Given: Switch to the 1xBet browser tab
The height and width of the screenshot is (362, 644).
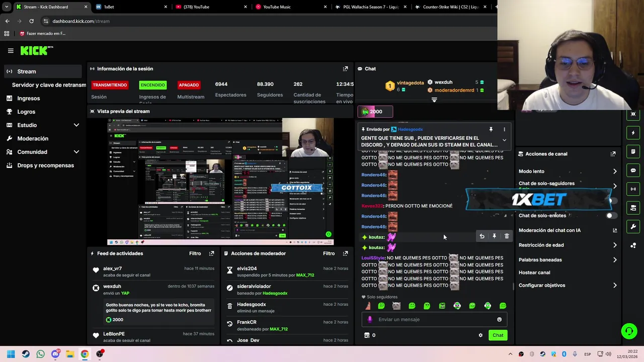Looking at the screenshot, I should (130, 7).
